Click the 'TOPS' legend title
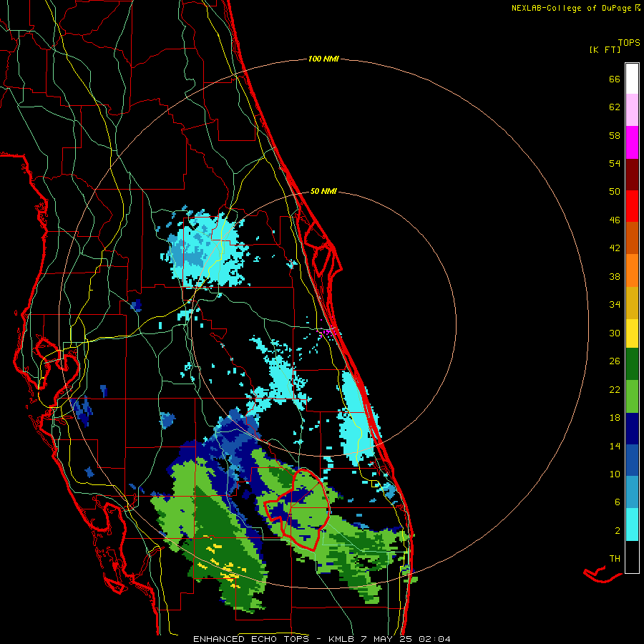This screenshot has height=644, width=644. [x=629, y=42]
